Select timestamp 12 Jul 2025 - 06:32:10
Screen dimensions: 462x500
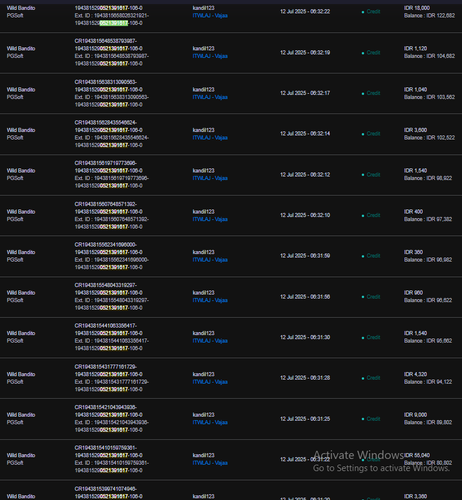(305, 215)
